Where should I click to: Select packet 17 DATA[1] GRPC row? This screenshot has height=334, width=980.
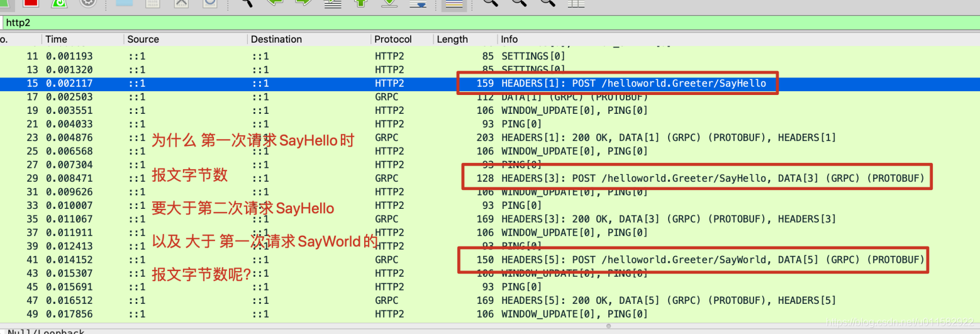click(490, 97)
